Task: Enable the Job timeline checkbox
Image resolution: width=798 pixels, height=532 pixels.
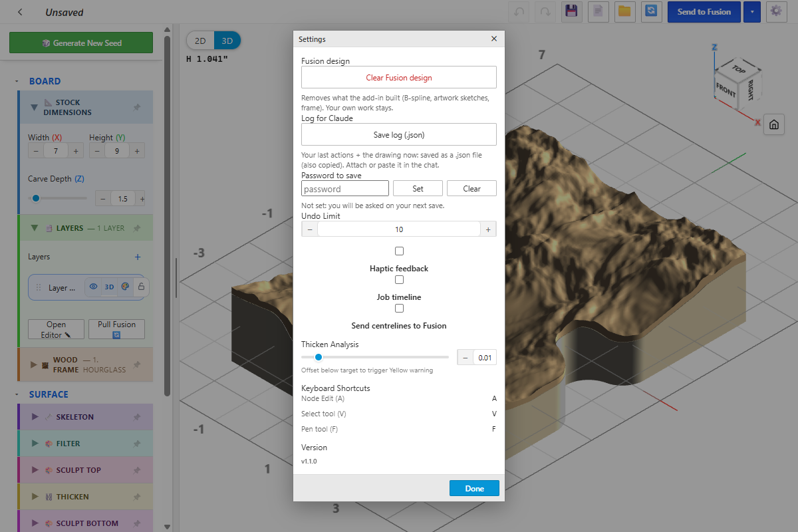Action: (x=399, y=280)
